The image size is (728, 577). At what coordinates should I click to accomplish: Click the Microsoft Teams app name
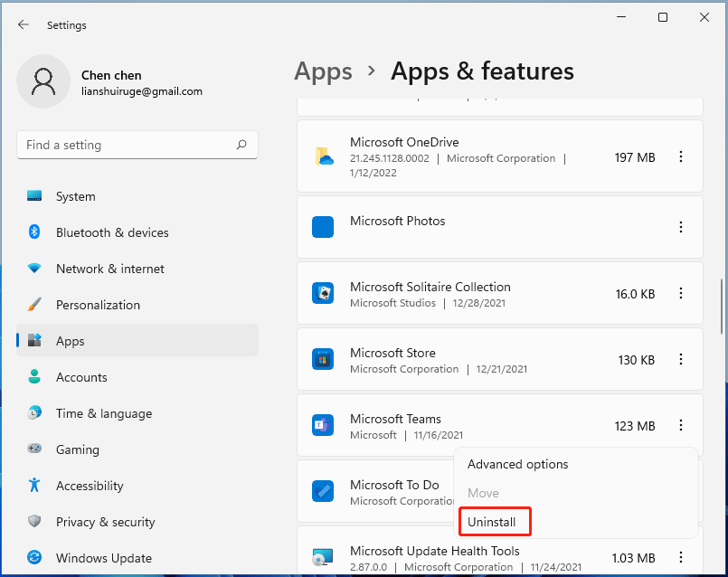tap(395, 419)
